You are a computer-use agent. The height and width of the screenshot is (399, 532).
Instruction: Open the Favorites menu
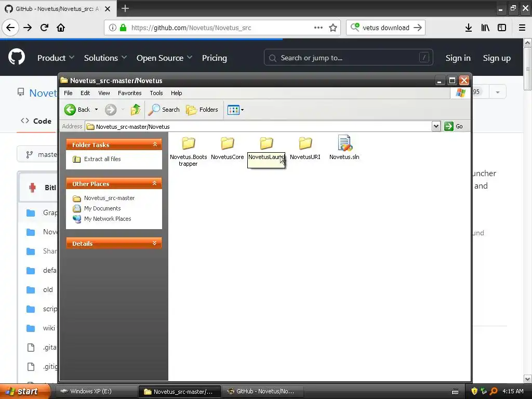click(x=129, y=93)
